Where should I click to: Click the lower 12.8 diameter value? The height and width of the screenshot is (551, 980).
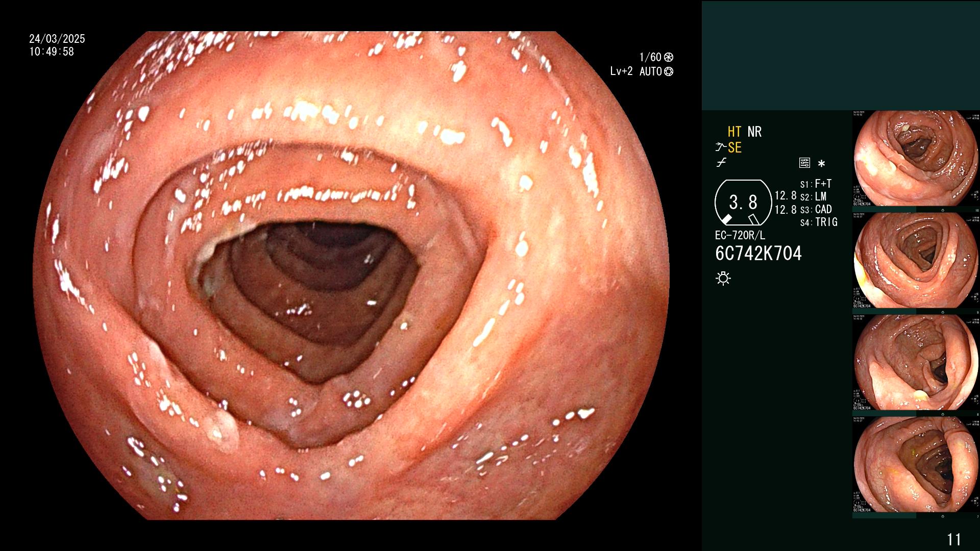click(x=786, y=209)
